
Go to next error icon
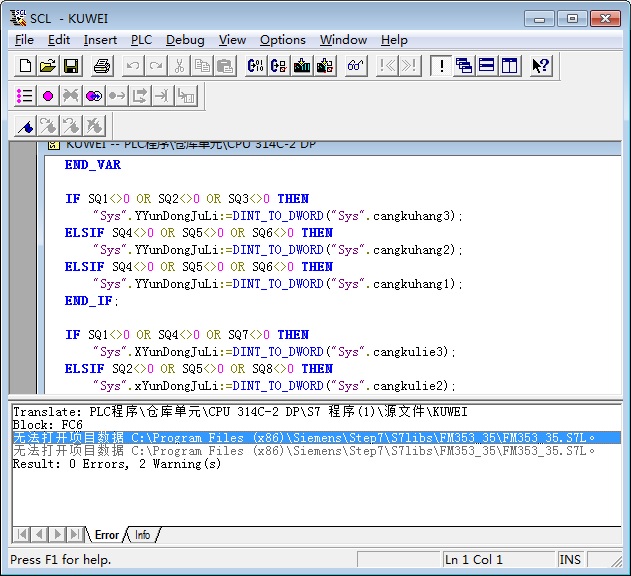point(410,66)
